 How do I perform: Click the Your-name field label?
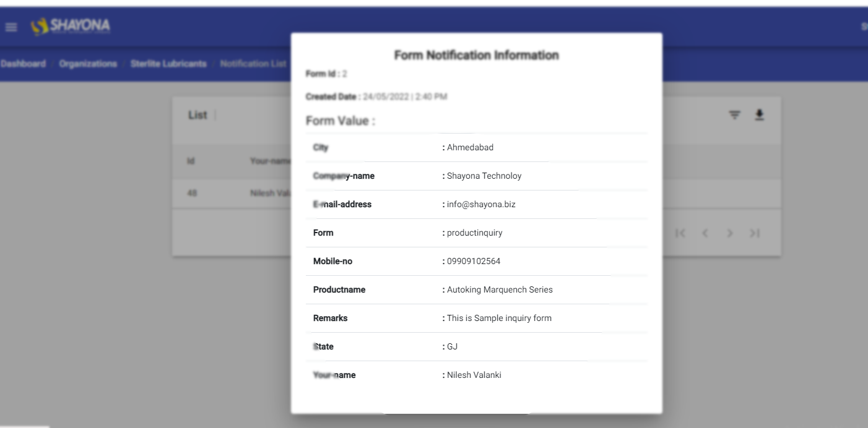334,375
